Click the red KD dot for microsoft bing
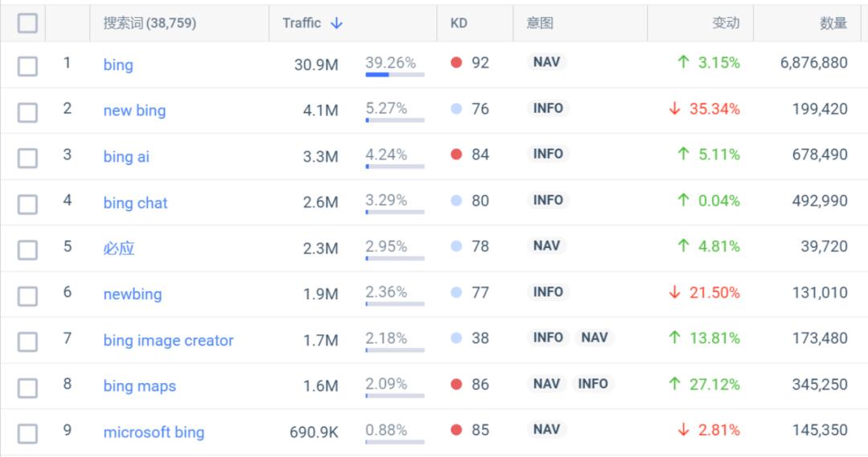The width and height of the screenshot is (868, 457). click(457, 430)
